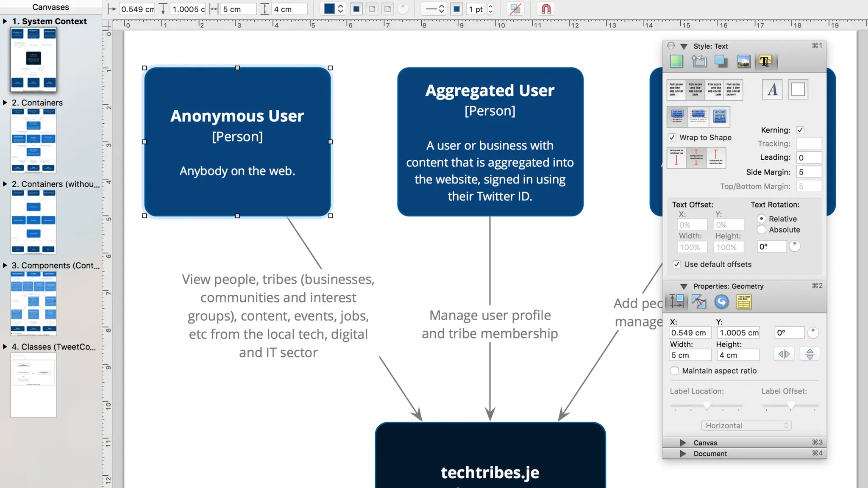Open the Image style inspector

click(743, 61)
